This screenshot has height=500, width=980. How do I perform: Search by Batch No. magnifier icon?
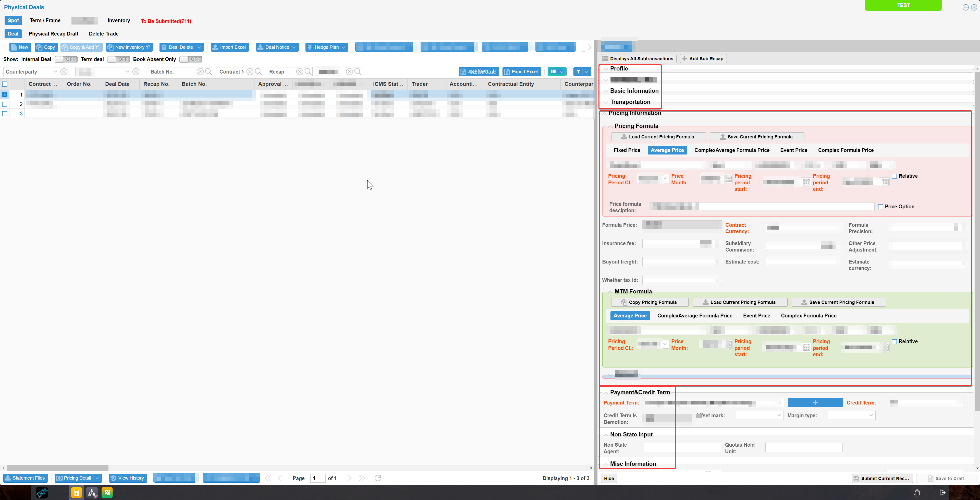(x=209, y=72)
